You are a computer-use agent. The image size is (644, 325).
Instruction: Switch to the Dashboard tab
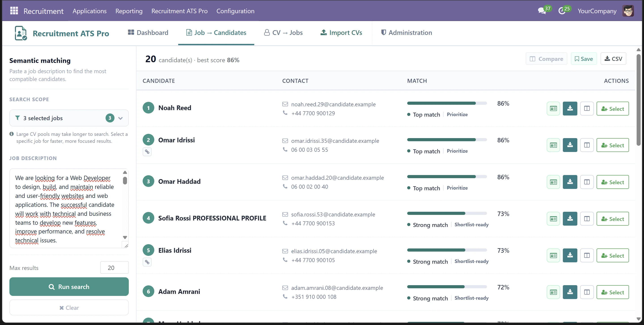coord(148,32)
